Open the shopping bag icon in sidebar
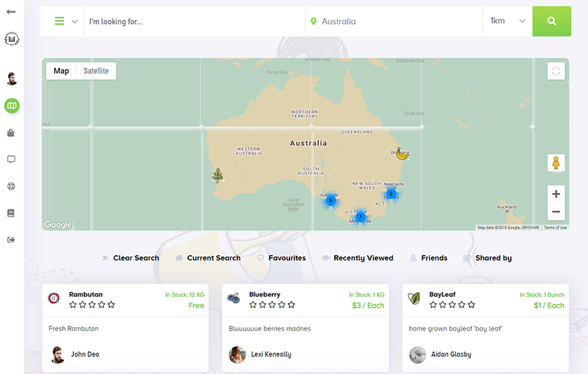This screenshot has height=374, width=588. click(11, 133)
